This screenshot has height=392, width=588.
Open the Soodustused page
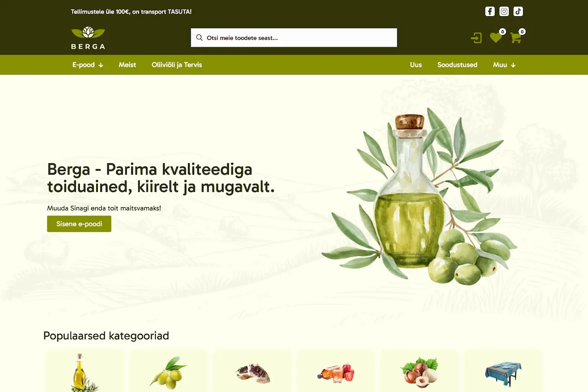(457, 65)
